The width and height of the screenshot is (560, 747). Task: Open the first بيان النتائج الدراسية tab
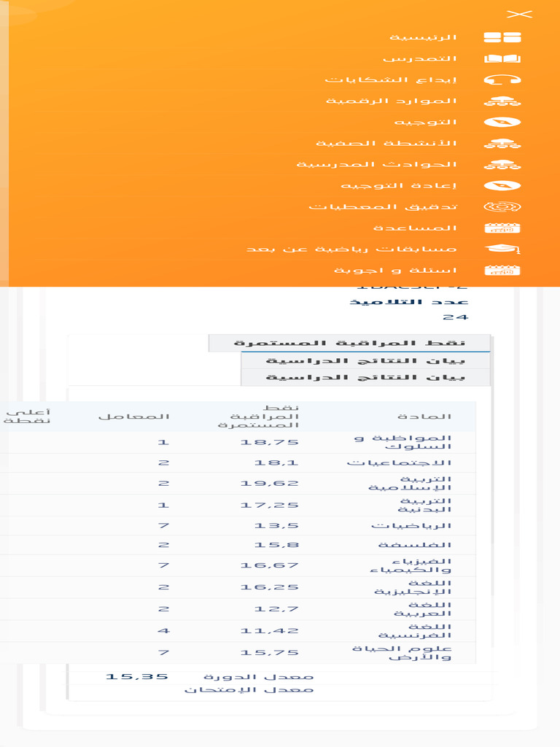365,360
